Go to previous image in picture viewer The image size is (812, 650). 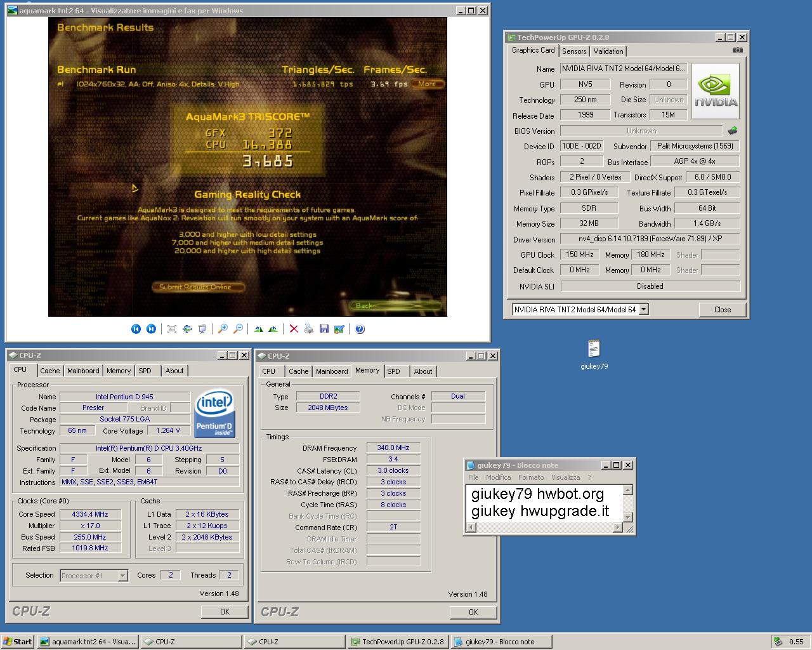pos(136,329)
